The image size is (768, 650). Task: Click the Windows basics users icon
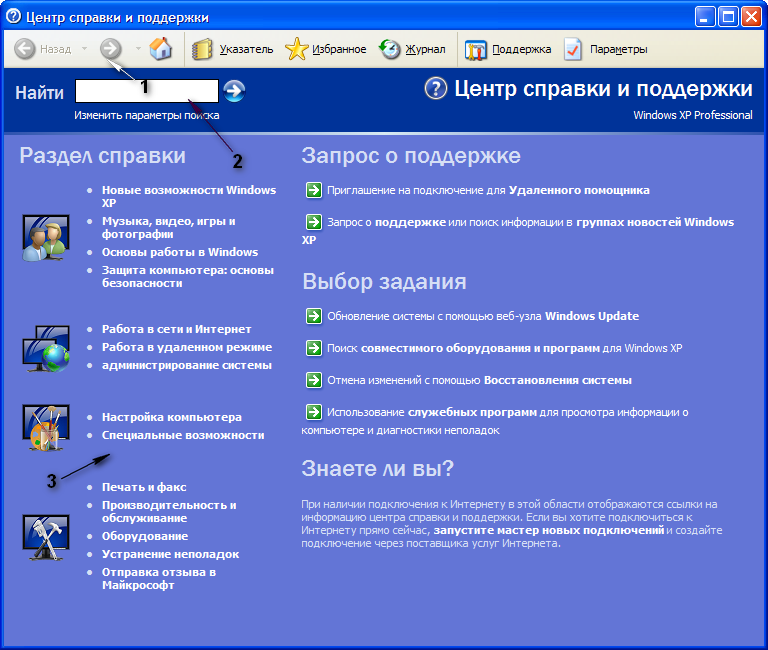[46, 238]
